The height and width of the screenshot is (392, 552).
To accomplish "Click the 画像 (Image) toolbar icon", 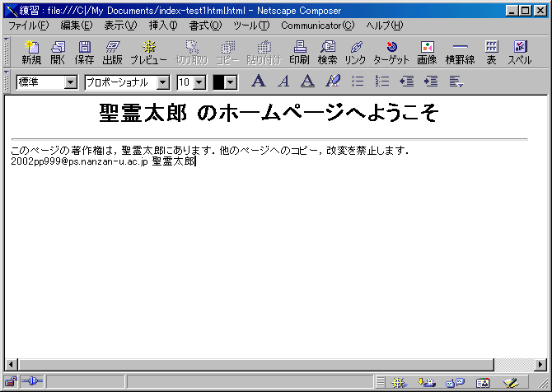I will coord(427,52).
